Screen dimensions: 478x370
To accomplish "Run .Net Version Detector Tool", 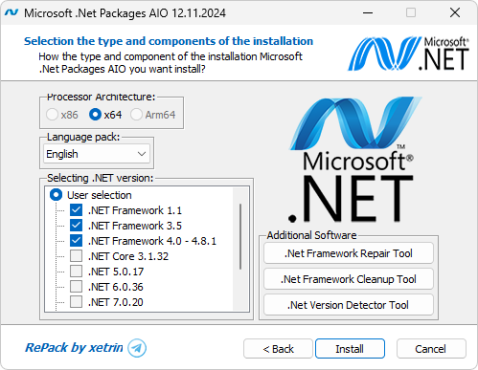I will (x=348, y=305).
